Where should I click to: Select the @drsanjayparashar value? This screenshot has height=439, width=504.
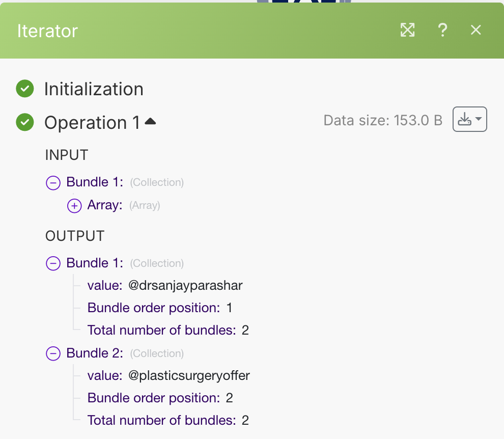pyautogui.click(x=185, y=285)
